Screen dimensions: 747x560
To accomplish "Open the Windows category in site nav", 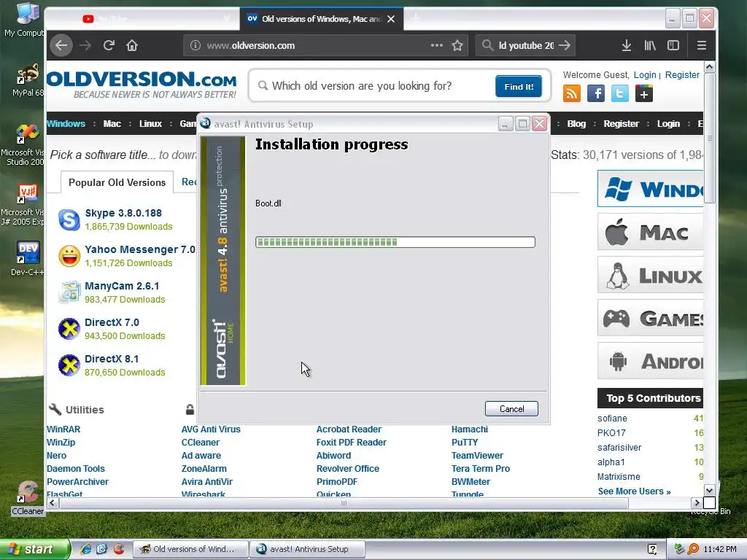I will point(66,124).
